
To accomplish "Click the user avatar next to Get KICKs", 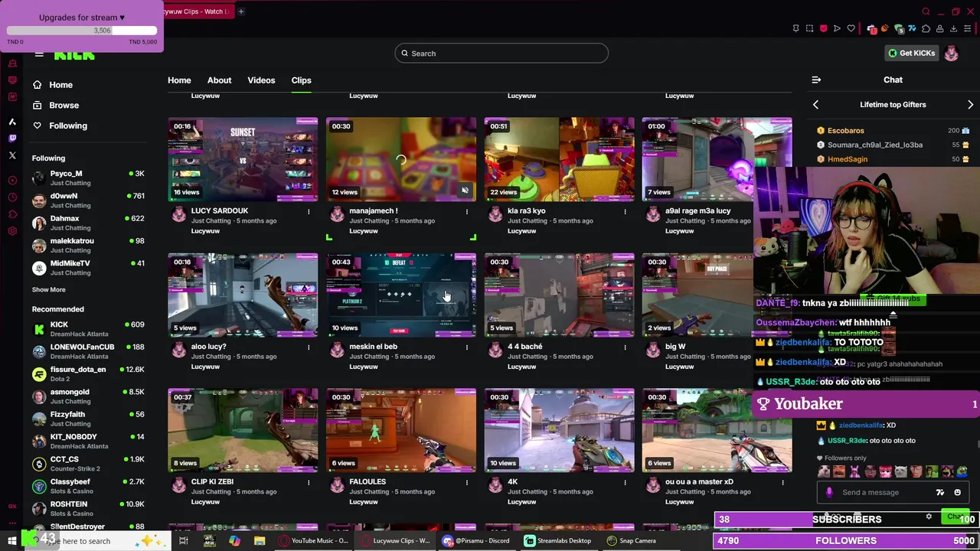I will tap(951, 53).
